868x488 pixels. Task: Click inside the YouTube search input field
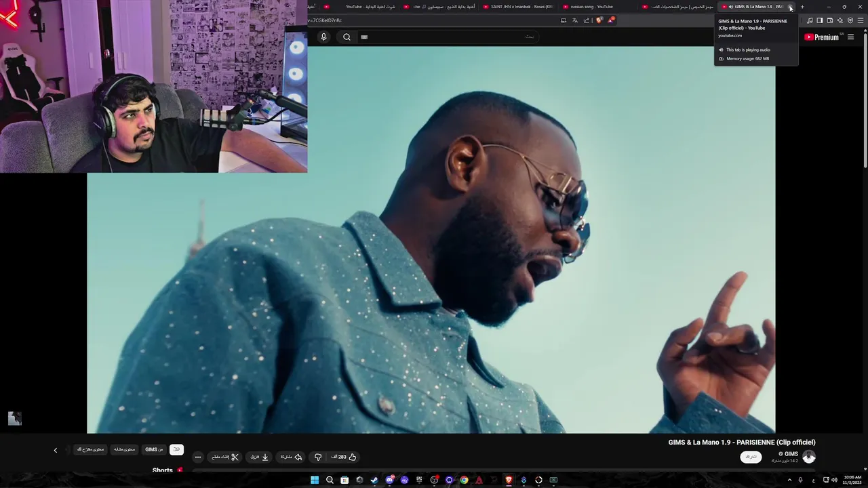[x=448, y=37]
